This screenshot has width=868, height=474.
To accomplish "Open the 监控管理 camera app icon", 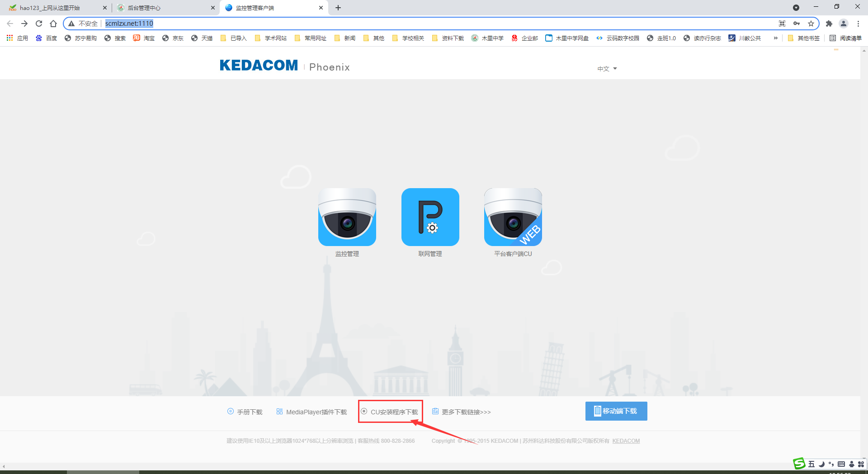I will [347, 217].
